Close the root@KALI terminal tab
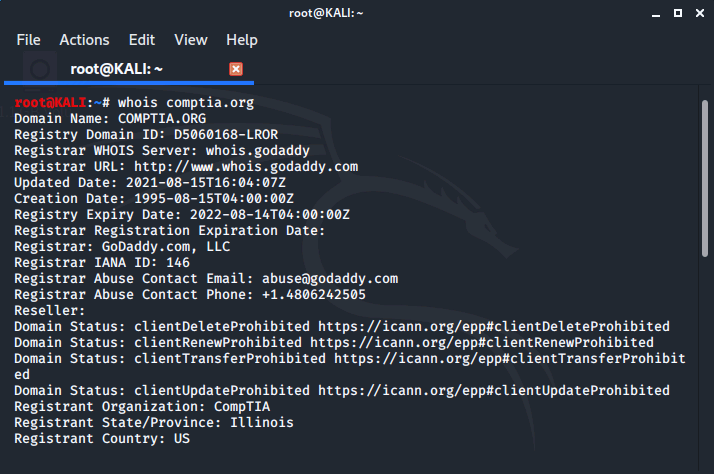 point(235,69)
